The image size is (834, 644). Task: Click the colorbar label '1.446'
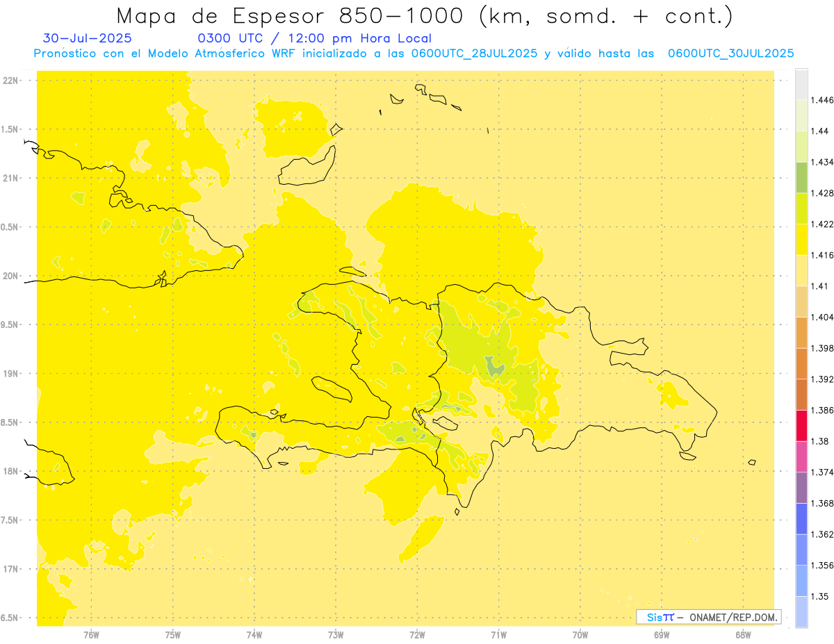coord(822,100)
